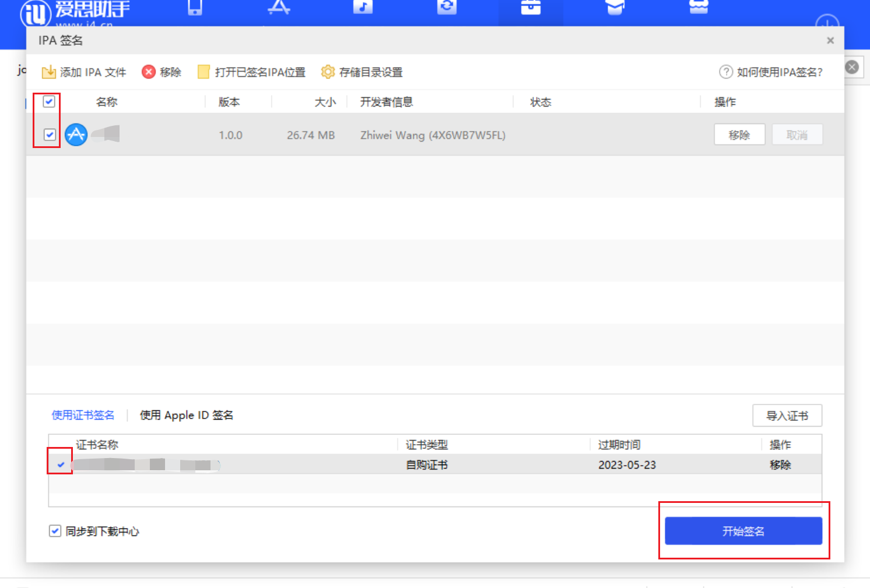Image resolution: width=870 pixels, height=588 pixels.
Task: Click developer Zhiwei Wang (4X6WB7W5FL) cell
Action: tap(433, 135)
